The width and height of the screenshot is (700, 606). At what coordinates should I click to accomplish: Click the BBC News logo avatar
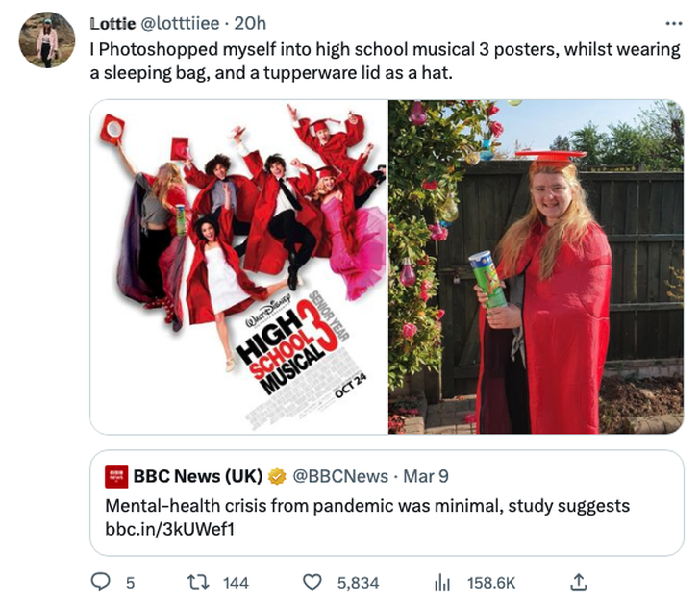116,476
